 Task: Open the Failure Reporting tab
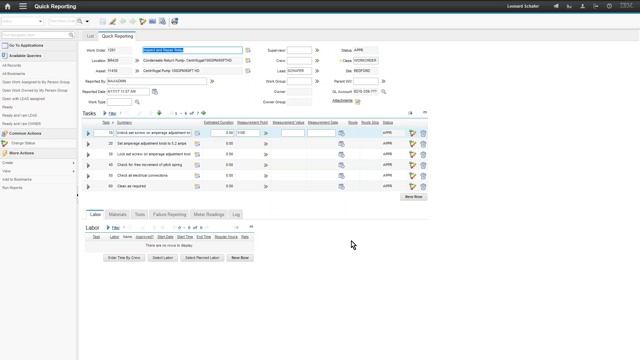[169, 214]
